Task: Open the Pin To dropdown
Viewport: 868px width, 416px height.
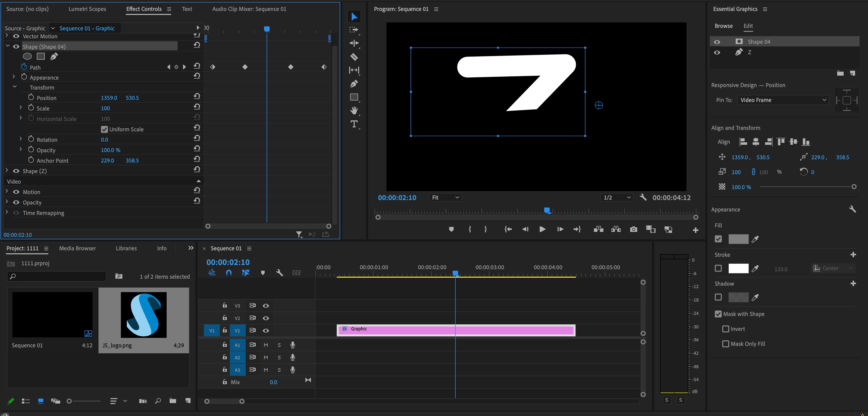Action: [x=783, y=100]
